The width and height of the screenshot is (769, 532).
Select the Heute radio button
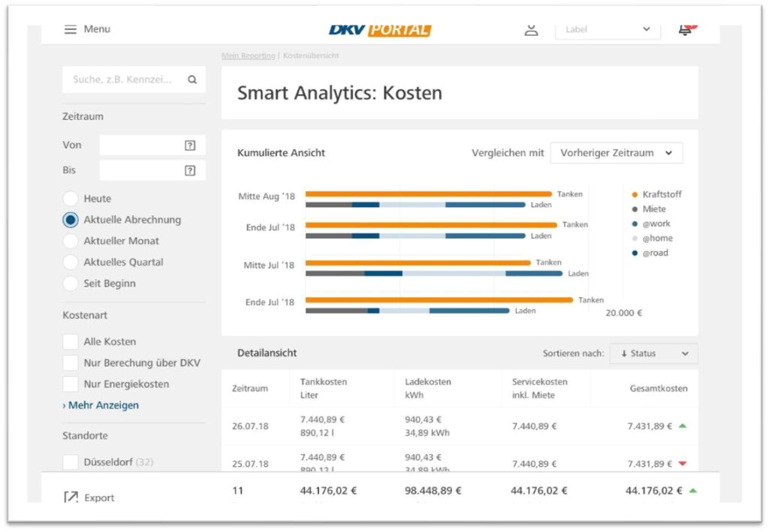pyautogui.click(x=70, y=199)
